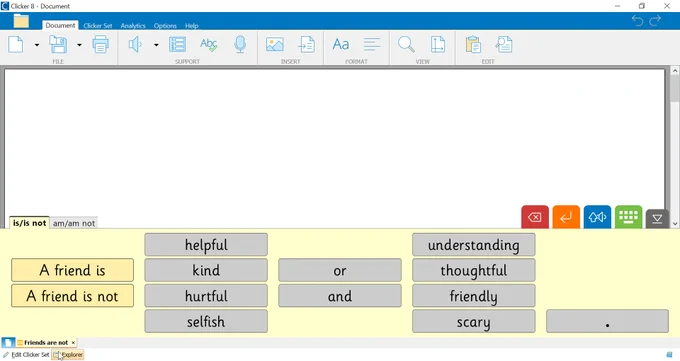Close the 'Friends are not' tab
Image resolution: width=680 pixels, height=361 pixels.
pos(73,343)
